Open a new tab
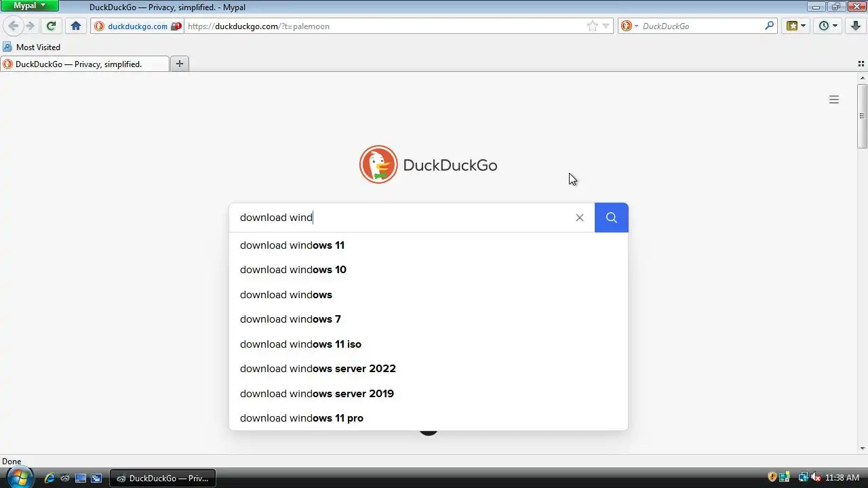The image size is (868, 488). [x=180, y=64]
